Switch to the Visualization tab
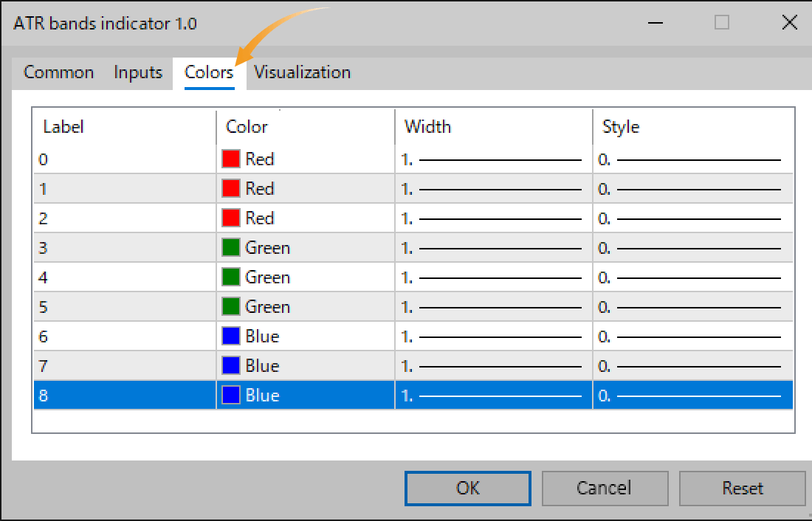The image size is (812, 521). [301, 72]
